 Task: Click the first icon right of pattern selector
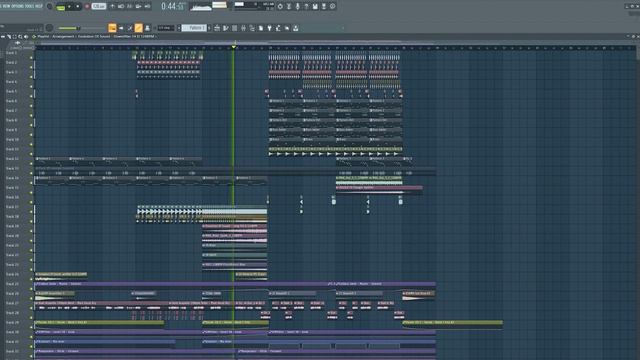click(x=217, y=28)
